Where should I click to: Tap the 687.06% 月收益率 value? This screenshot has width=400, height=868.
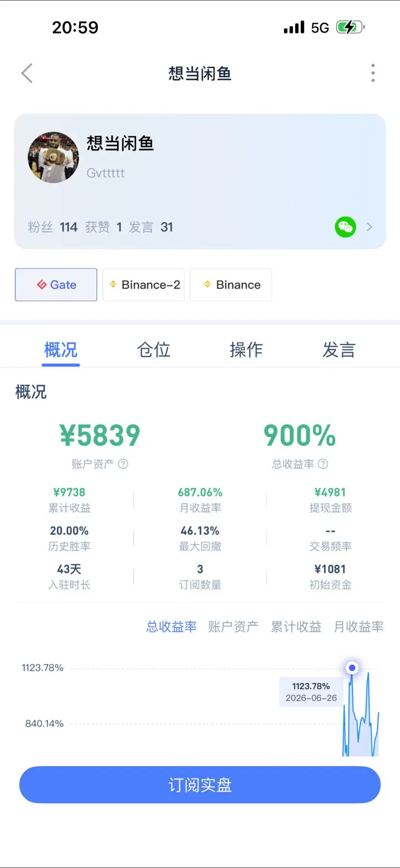[200, 492]
